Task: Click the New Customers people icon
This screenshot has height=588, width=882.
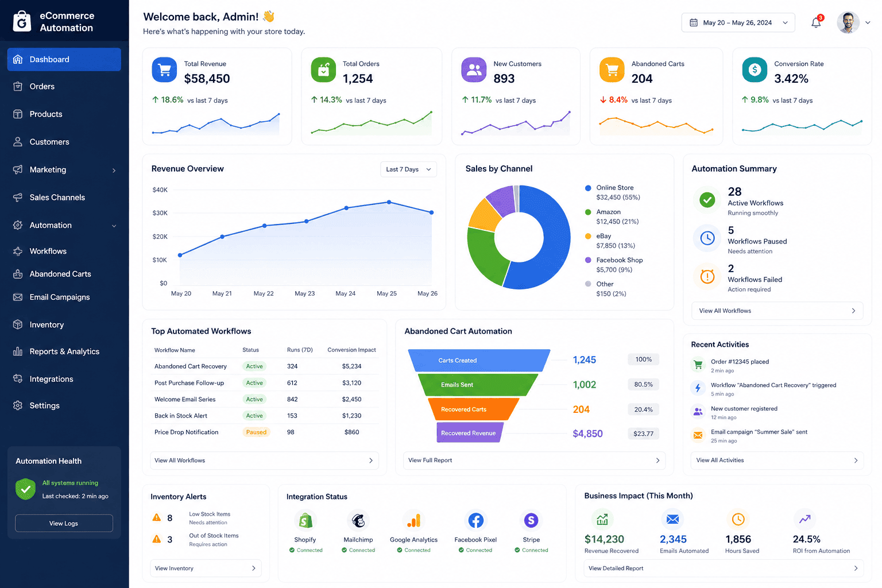Action: tap(474, 70)
